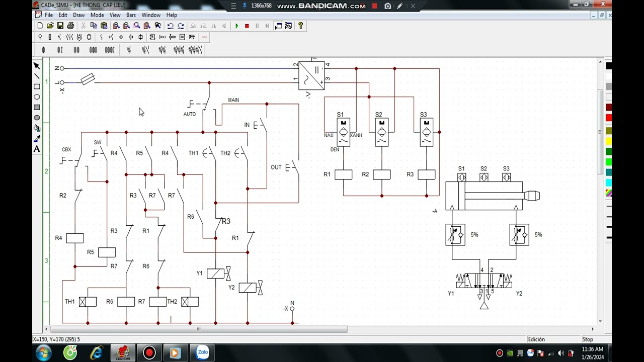Open the Mode menu
This screenshot has width=644, height=362.
tap(97, 15)
